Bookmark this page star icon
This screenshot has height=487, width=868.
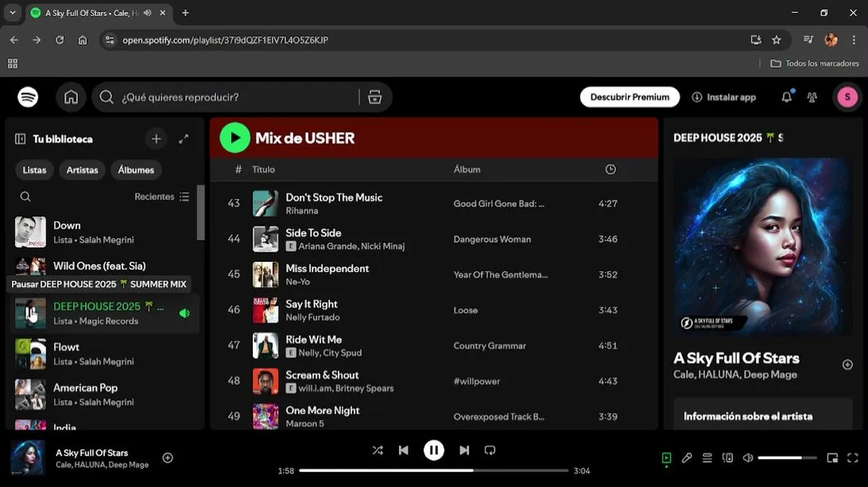[776, 40]
